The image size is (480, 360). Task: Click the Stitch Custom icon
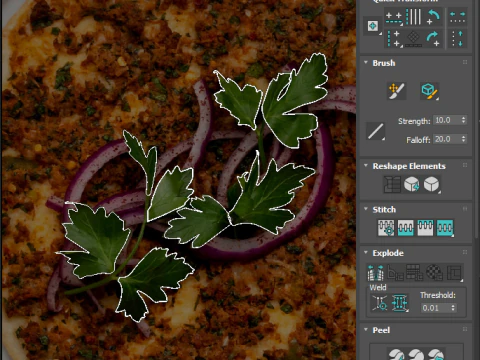click(445, 228)
